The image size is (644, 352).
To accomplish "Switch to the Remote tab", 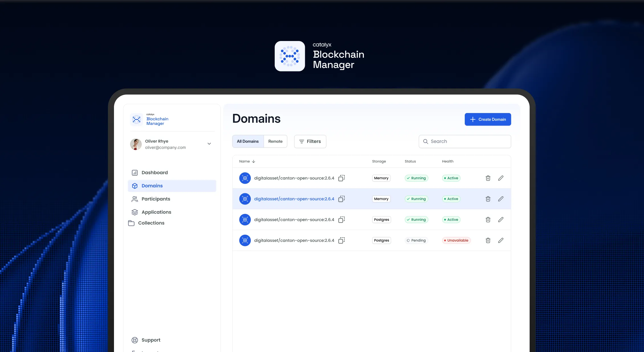I will (x=275, y=141).
